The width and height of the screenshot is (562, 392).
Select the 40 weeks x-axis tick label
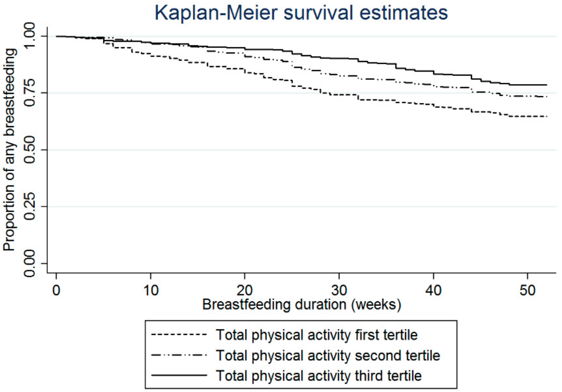click(433, 290)
